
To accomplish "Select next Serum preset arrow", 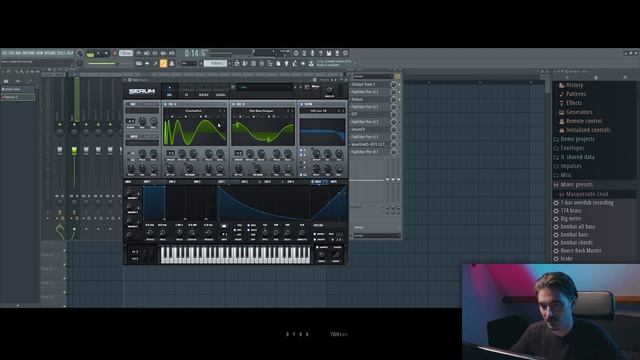I will [301, 87].
